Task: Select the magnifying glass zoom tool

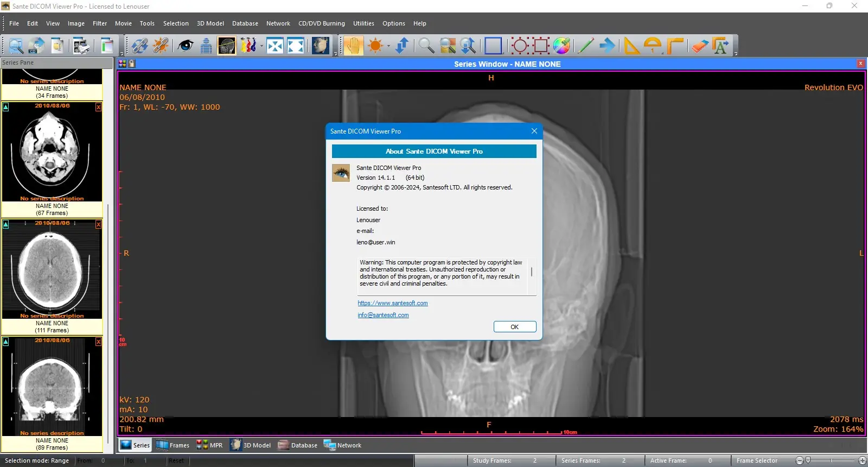Action: [427, 46]
